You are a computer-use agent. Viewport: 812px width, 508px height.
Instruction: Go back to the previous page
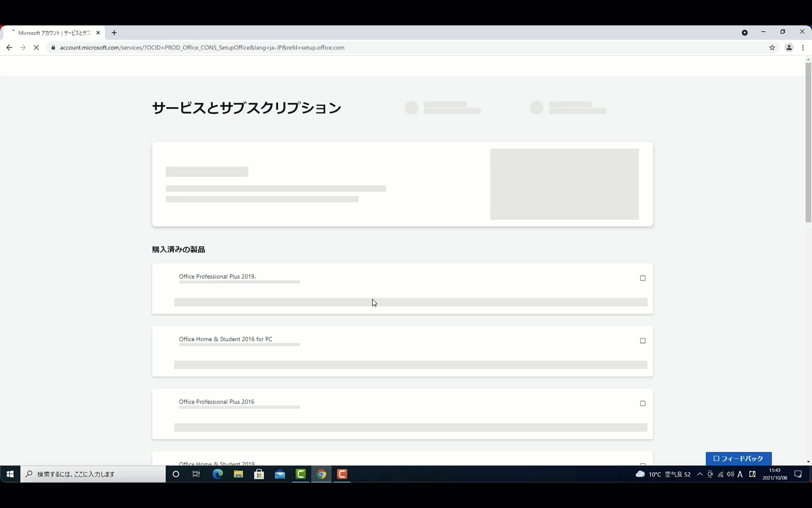[9, 48]
